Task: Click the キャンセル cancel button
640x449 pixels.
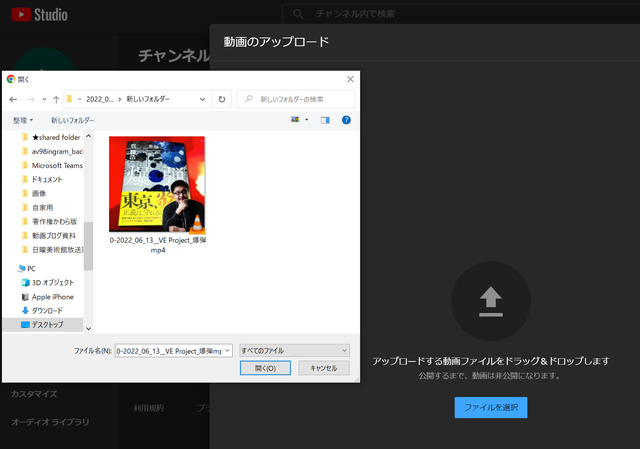Action: (324, 368)
